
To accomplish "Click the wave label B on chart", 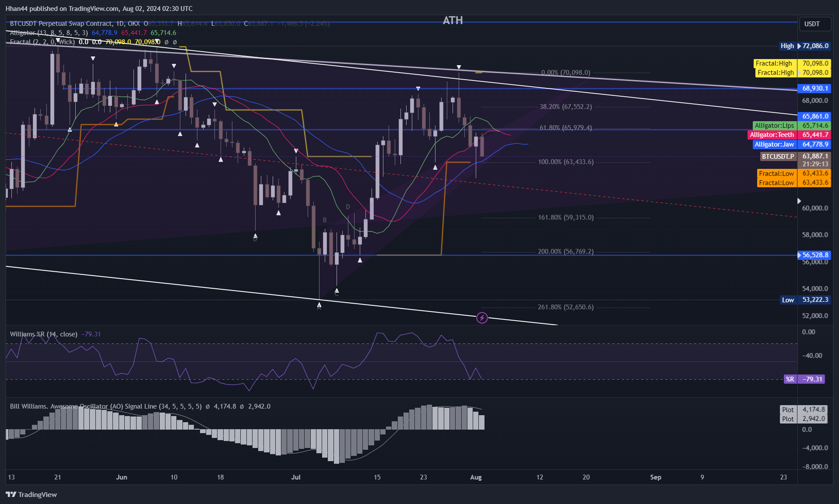I will point(325,220).
